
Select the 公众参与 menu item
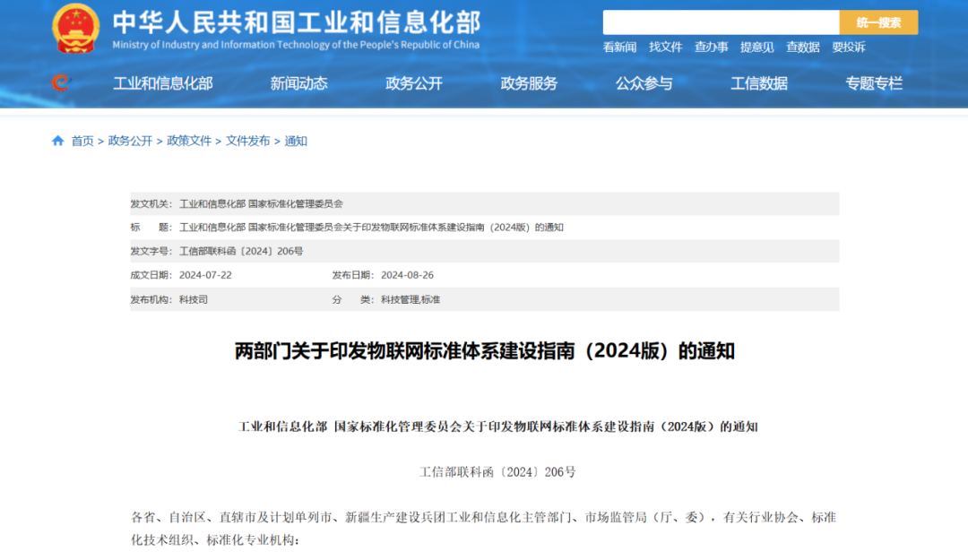[x=644, y=83]
